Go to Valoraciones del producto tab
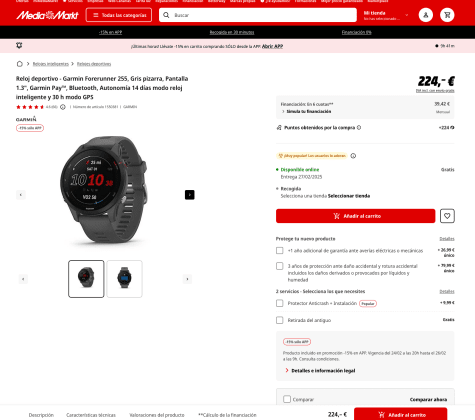The width and height of the screenshot is (475, 420). (157, 415)
